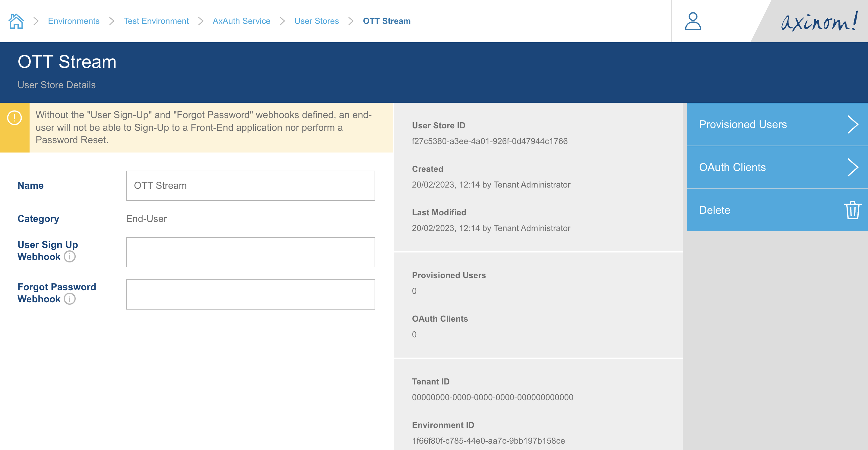Open Provisioned Users action panel
The image size is (868, 450).
click(743, 124)
